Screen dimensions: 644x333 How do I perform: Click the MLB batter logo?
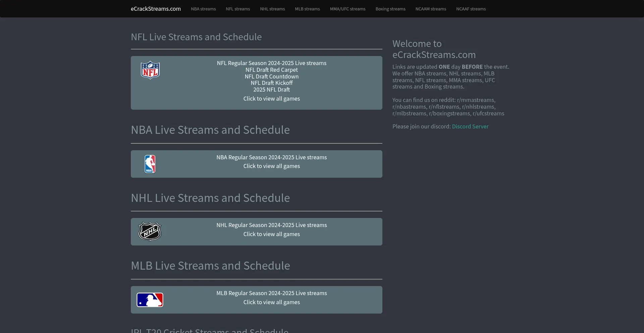(x=150, y=300)
